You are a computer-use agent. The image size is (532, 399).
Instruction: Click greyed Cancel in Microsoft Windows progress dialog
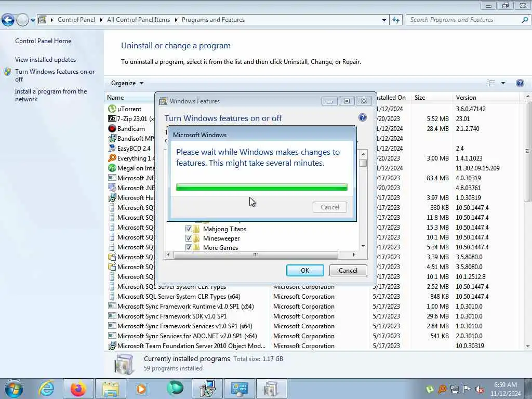(x=330, y=207)
